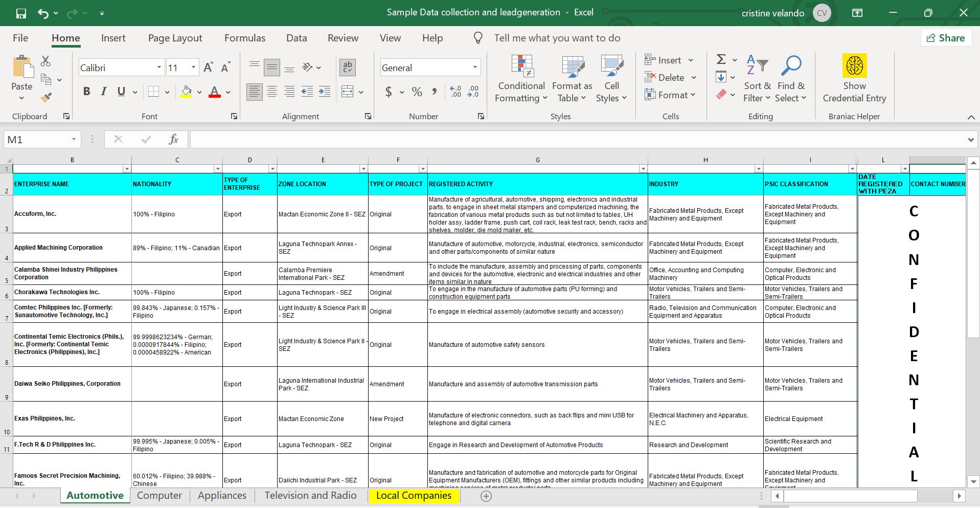The image size is (980, 508).
Task: Open the File menu
Action: [x=20, y=38]
